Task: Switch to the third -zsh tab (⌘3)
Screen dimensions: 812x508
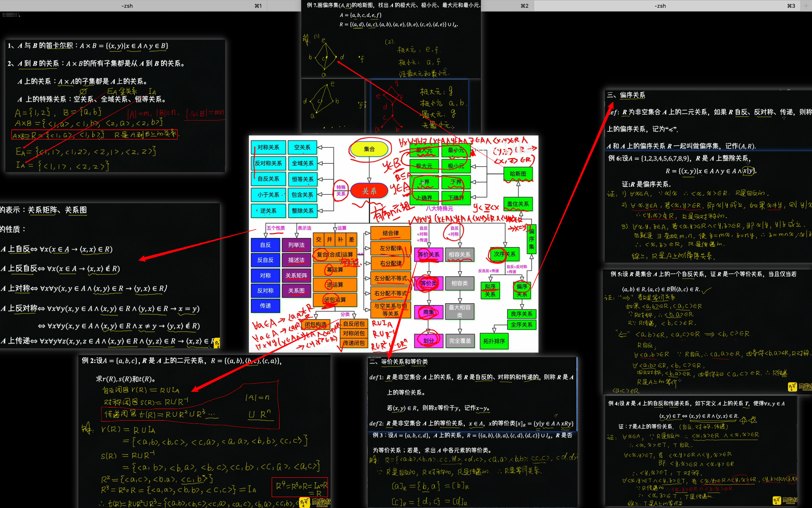Action: (x=667, y=6)
